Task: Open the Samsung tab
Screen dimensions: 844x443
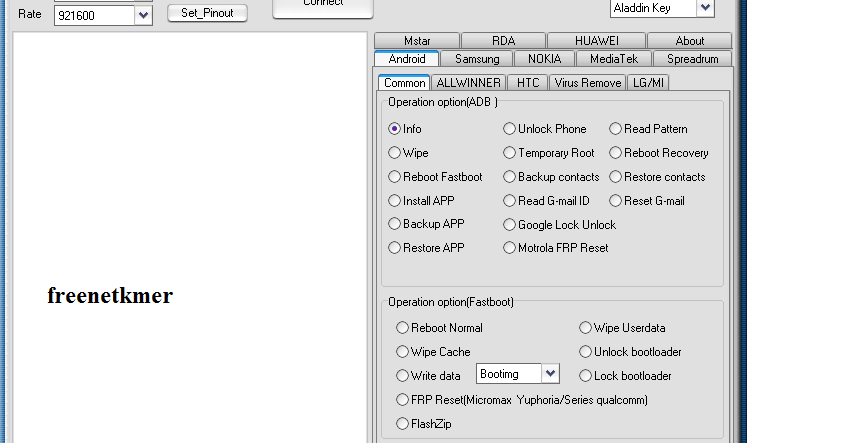Action: click(x=477, y=59)
